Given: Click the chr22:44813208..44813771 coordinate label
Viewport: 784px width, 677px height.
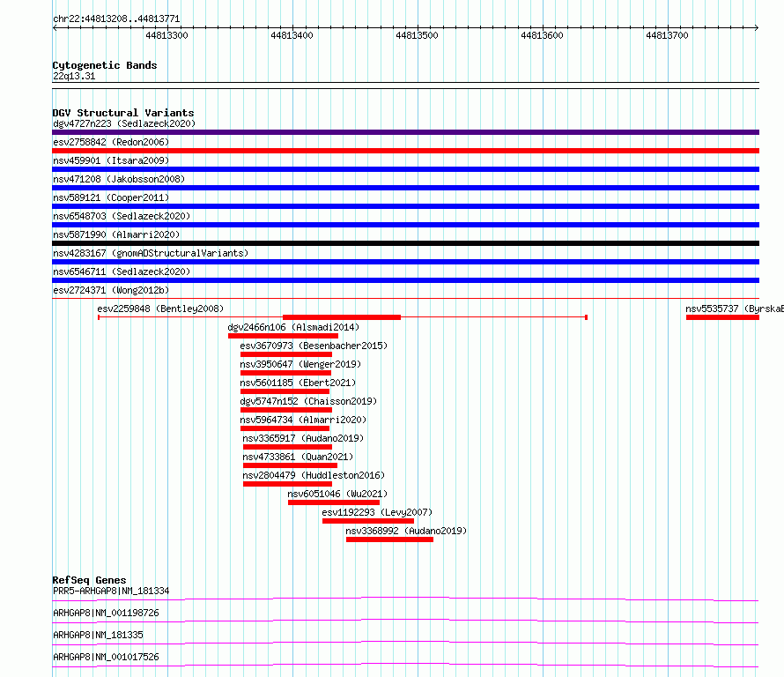Looking at the screenshot, I should click(x=116, y=19).
